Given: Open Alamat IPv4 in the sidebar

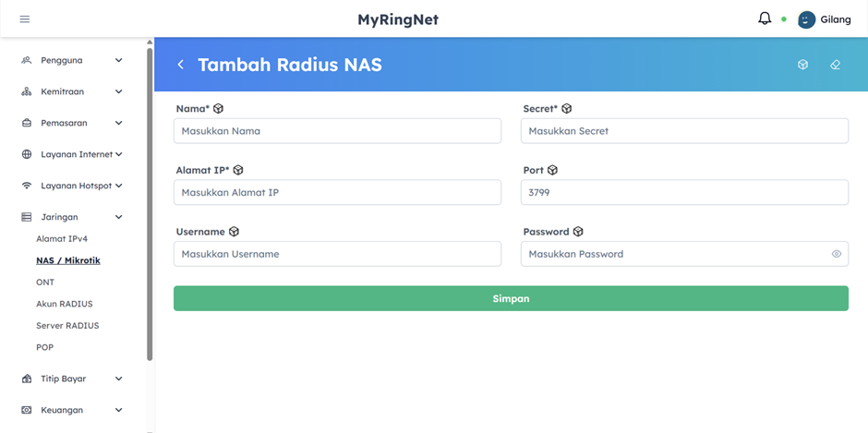Looking at the screenshot, I should coord(62,239).
